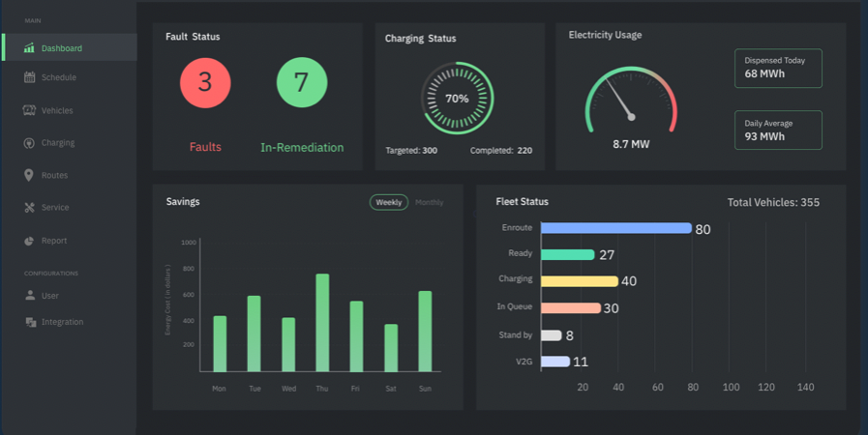Switch savings chart to Weekly view

[x=389, y=202]
